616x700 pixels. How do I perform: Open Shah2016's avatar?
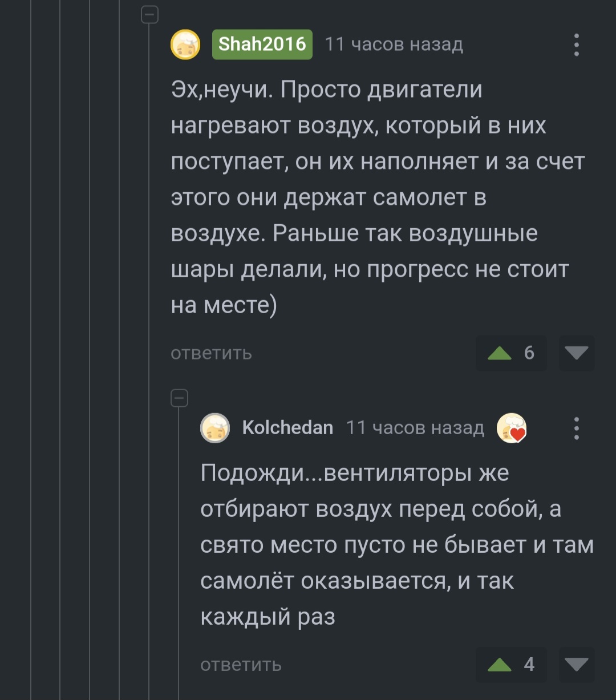coord(185,44)
